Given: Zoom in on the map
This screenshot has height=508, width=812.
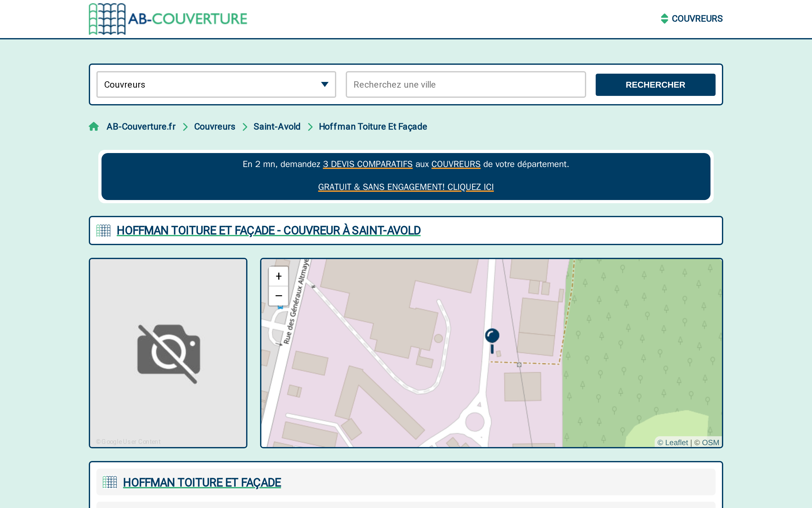Looking at the screenshot, I should coord(278,277).
